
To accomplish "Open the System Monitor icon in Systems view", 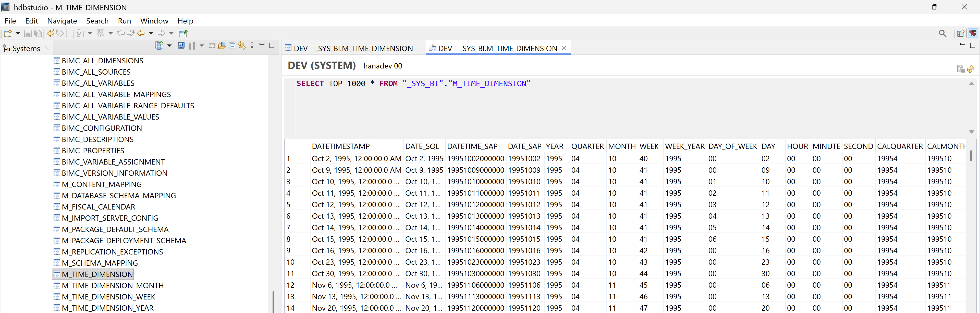I will click(181, 46).
